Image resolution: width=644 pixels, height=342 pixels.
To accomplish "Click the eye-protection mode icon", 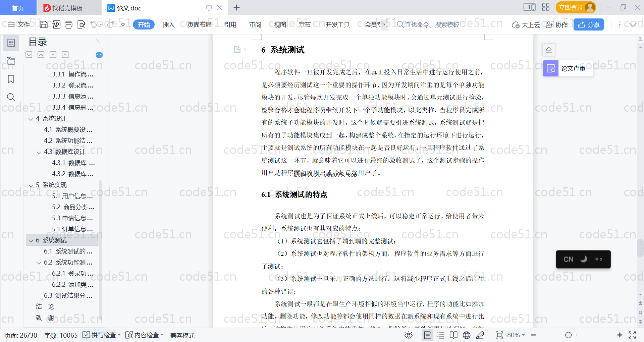I will (409, 335).
